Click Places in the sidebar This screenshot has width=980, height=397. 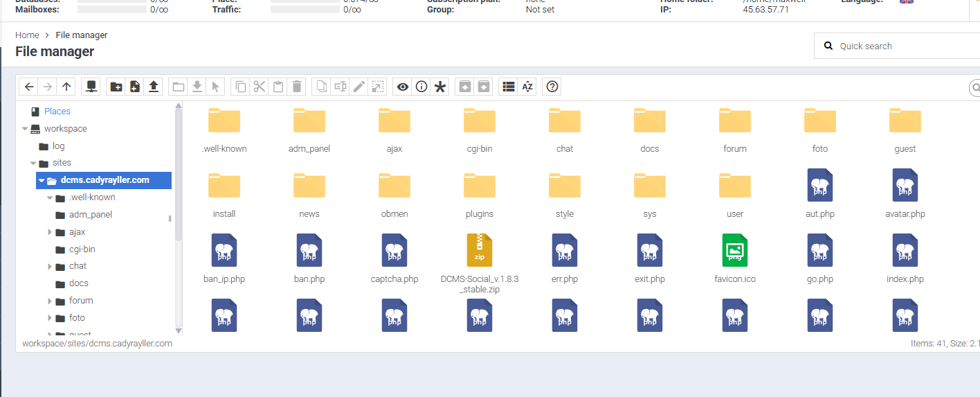point(57,111)
